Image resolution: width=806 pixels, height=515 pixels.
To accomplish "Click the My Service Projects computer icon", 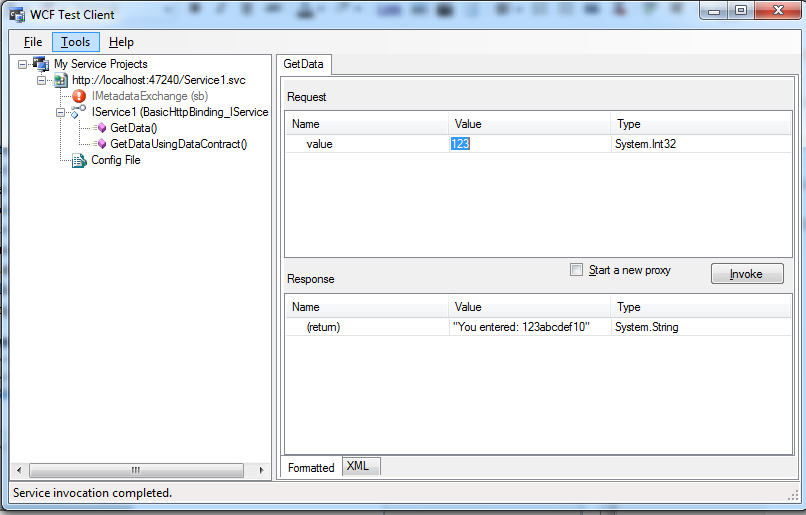I will (x=41, y=64).
